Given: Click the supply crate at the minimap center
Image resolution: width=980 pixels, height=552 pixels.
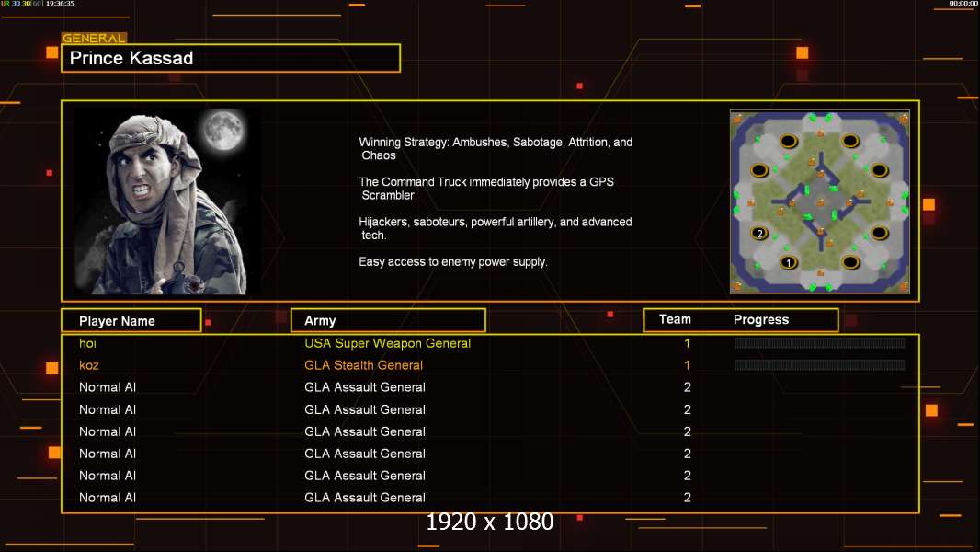Looking at the screenshot, I should 819,201.
